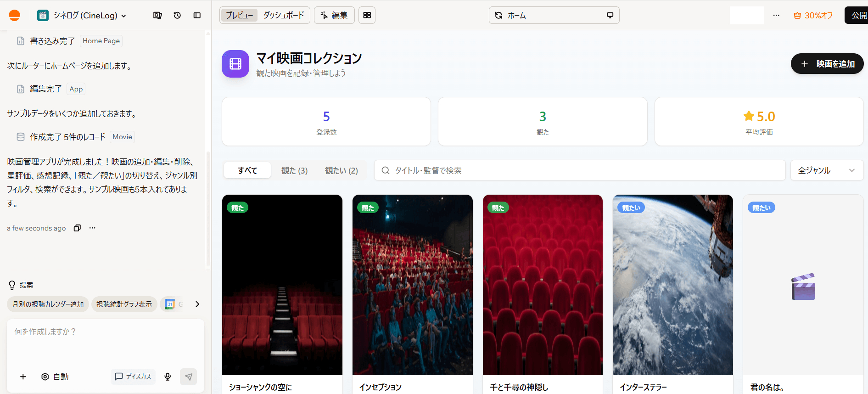Viewport: 868px width, 394px height.
Task: Select the 観たい (2) filter tab
Action: pos(342,170)
